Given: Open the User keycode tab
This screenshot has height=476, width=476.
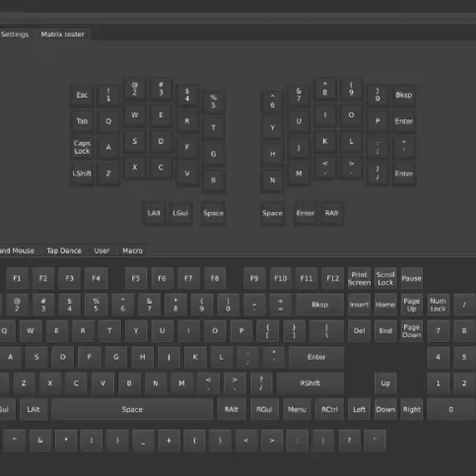Looking at the screenshot, I should [102, 251].
